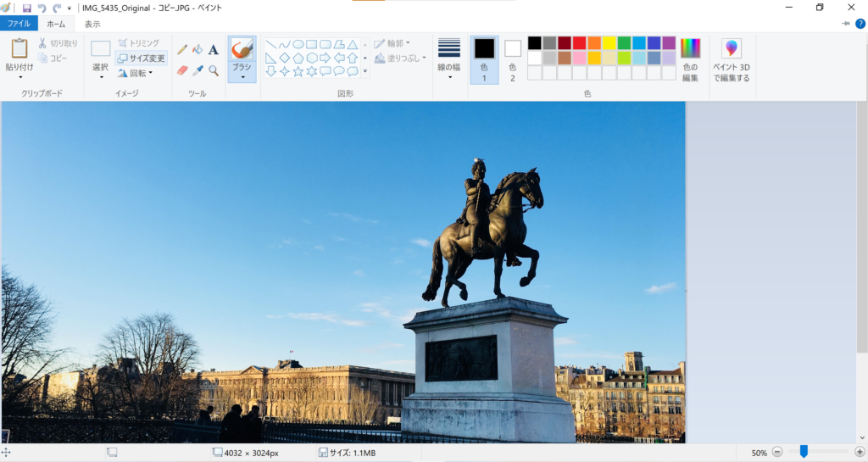868x462 pixels.
Task: Open the File (ファイル) menu
Action: pos(19,24)
